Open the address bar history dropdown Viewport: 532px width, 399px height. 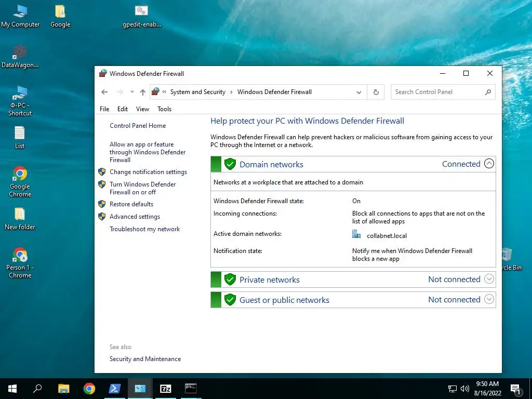pos(358,92)
